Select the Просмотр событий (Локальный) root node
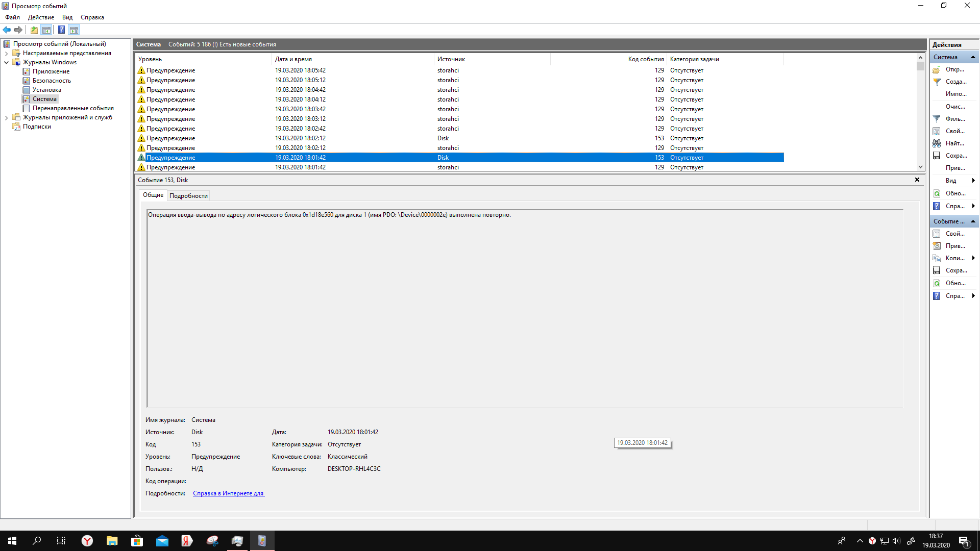 pyautogui.click(x=59, y=44)
